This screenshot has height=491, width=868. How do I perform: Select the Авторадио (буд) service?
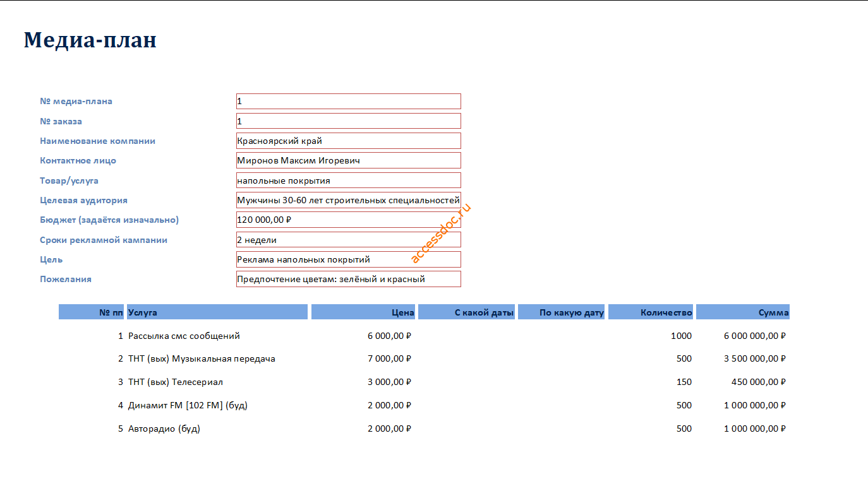(164, 429)
